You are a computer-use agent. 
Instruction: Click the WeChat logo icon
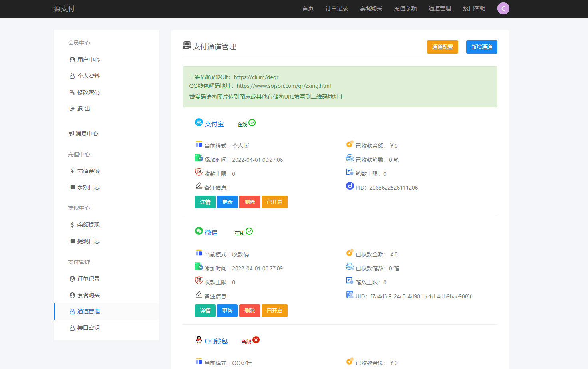pyautogui.click(x=199, y=231)
